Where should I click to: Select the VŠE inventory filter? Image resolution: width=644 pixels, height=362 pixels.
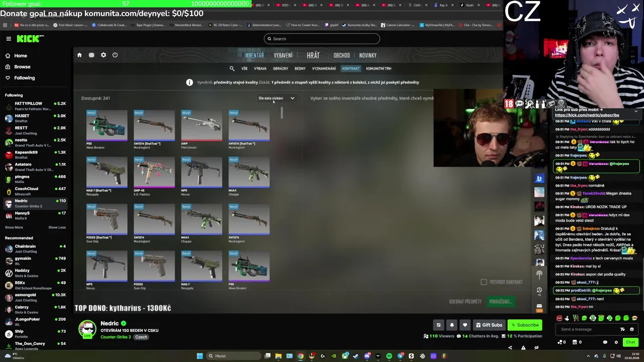pos(244,68)
